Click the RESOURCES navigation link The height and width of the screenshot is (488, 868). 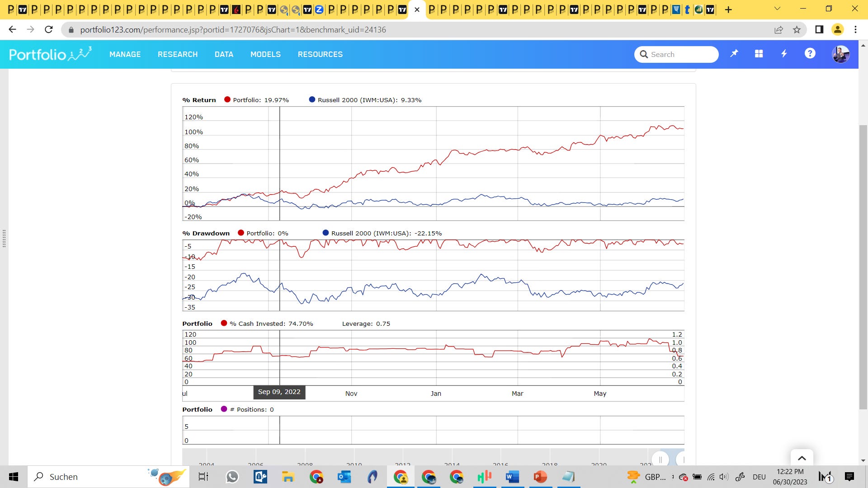click(320, 54)
